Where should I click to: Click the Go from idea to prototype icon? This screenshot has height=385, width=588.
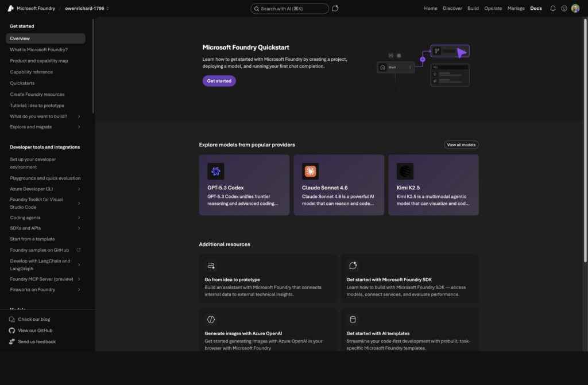[x=211, y=266]
